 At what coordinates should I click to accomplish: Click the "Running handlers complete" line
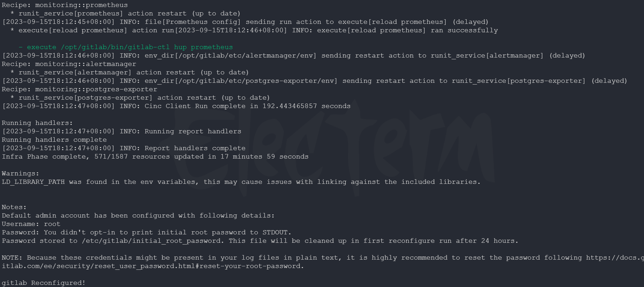pos(54,140)
